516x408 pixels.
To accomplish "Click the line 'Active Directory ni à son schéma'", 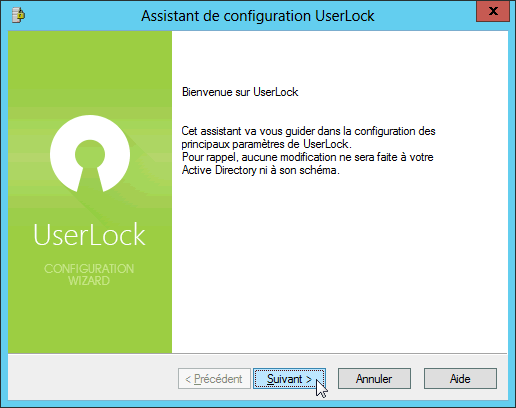I will click(x=261, y=170).
